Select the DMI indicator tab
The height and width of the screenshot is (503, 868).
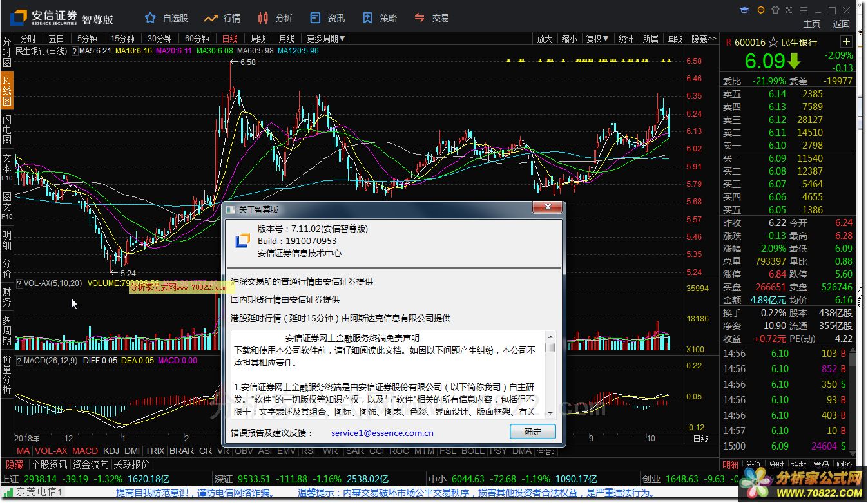click(x=132, y=451)
